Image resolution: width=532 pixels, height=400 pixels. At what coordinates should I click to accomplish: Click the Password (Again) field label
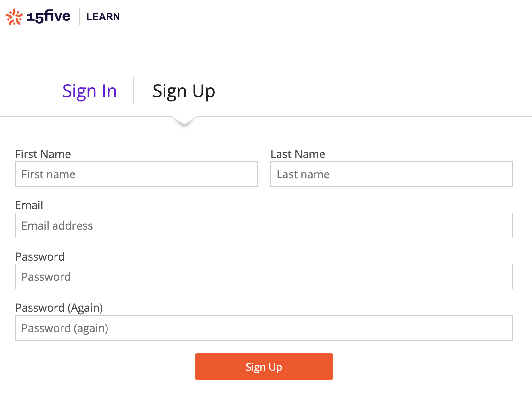[x=59, y=308]
